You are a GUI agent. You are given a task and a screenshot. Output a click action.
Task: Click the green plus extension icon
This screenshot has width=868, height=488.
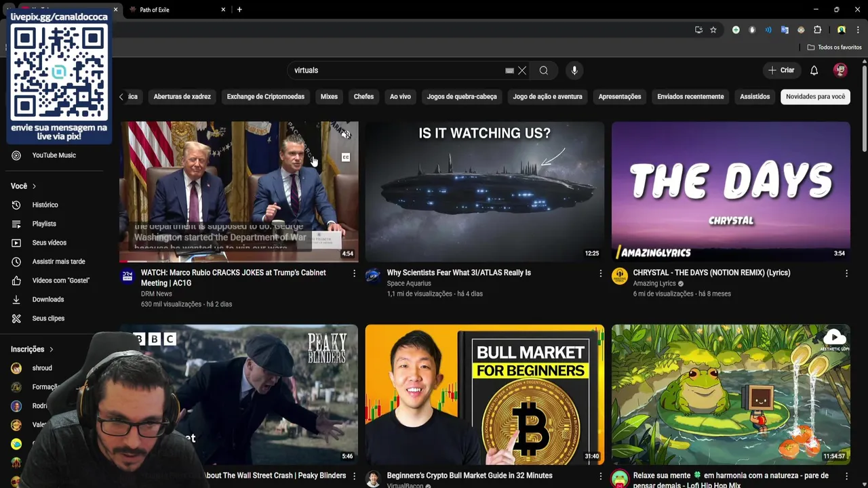[x=736, y=30]
